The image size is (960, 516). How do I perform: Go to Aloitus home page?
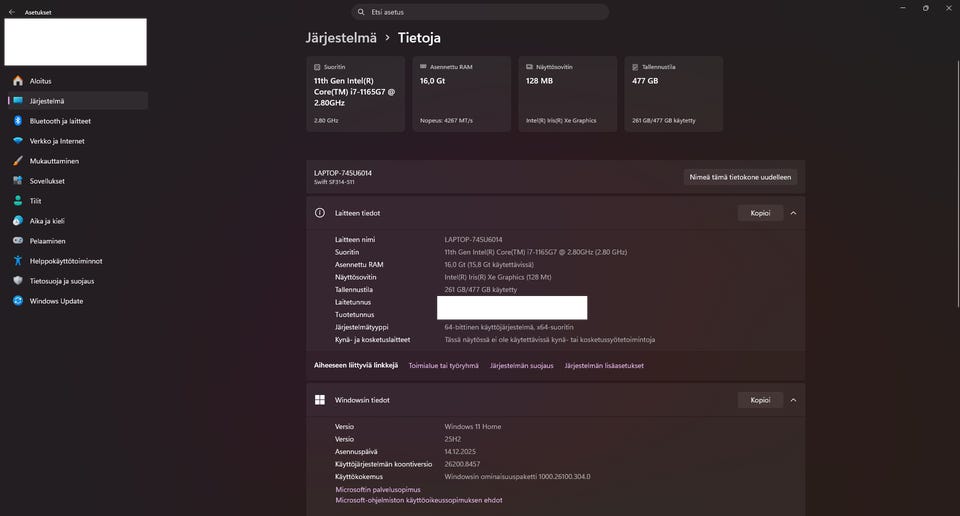click(x=78, y=81)
